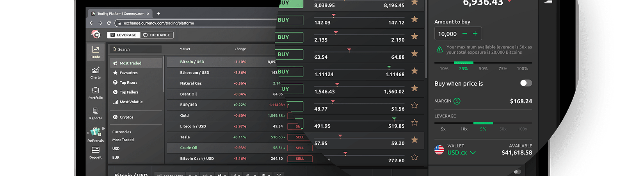Reload the page with browser refresh icon

(109, 23)
